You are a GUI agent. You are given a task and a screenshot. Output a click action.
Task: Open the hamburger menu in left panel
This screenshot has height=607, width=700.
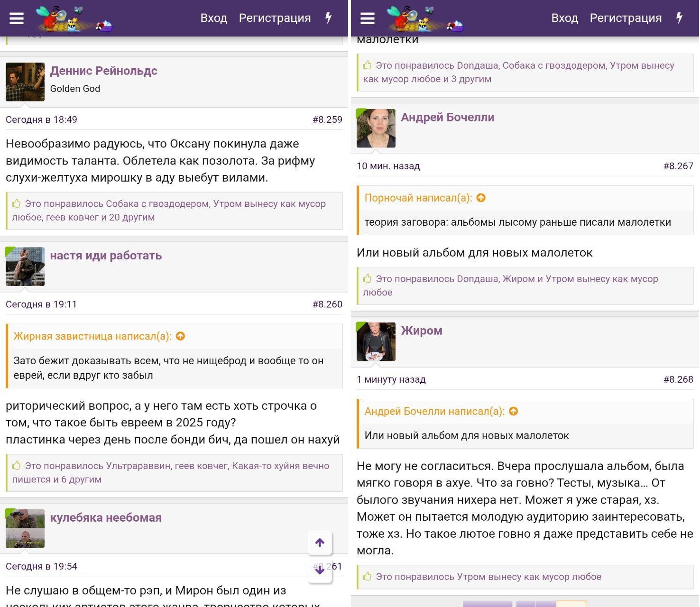[x=17, y=18]
